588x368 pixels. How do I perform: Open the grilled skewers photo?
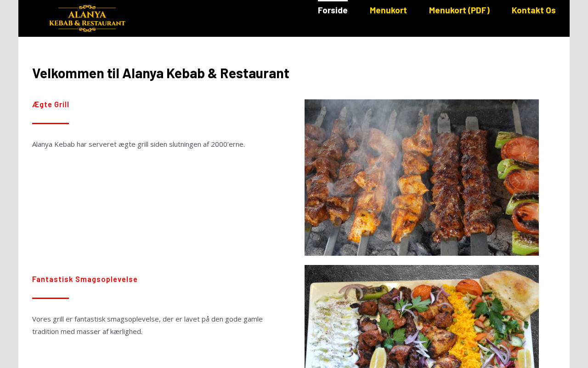click(422, 178)
